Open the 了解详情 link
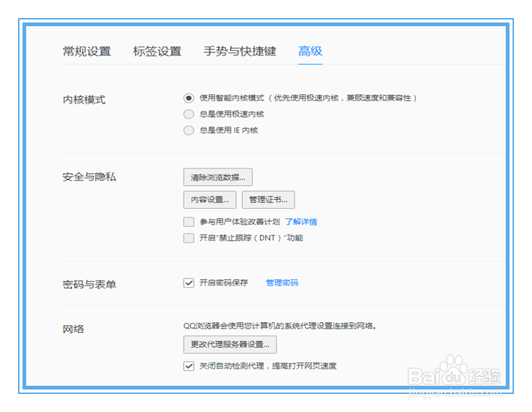 coord(301,222)
